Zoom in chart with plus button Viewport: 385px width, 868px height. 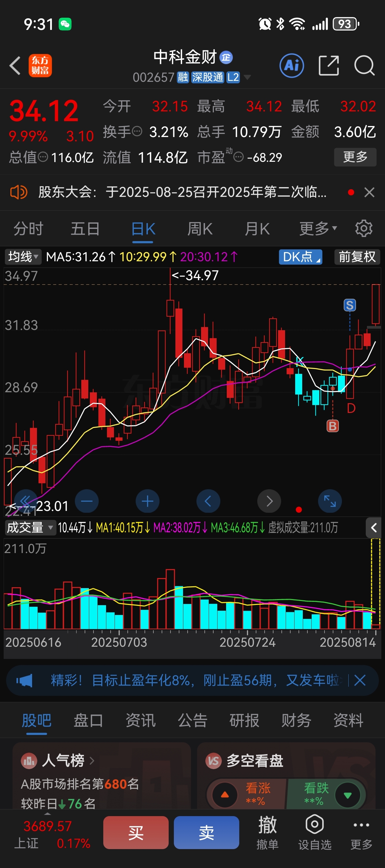pyautogui.click(x=148, y=501)
